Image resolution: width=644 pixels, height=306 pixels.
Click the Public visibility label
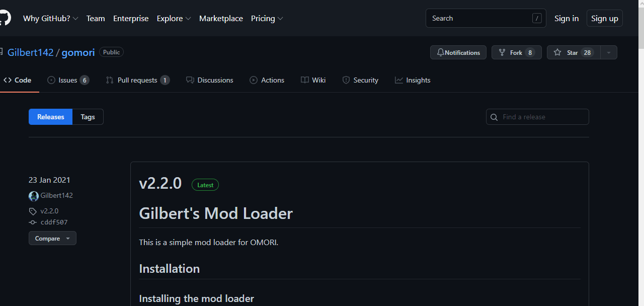click(111, 52)
